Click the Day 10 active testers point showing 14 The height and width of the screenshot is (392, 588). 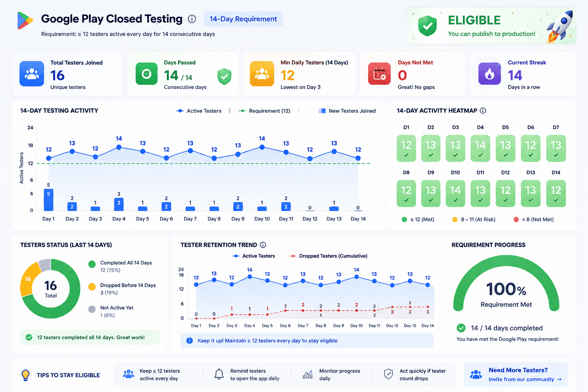pyautogui.click(x=262, y=147)
